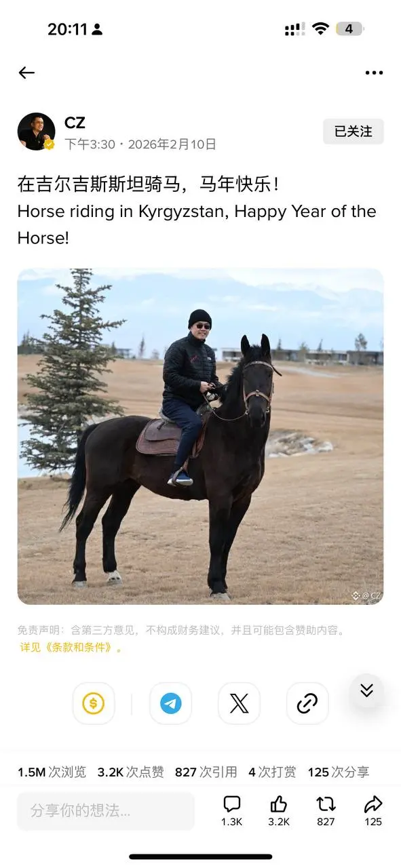
Task: Tap the yellow dollar tip icon
Action: 94,704
